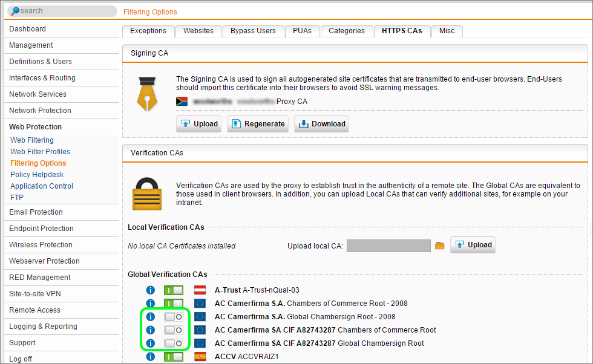This screenshot has width=593, height=364.
Task: Click the EU flag of CIF A82743287 Chambers of Commerce Root
Action: tap(200, 330)
